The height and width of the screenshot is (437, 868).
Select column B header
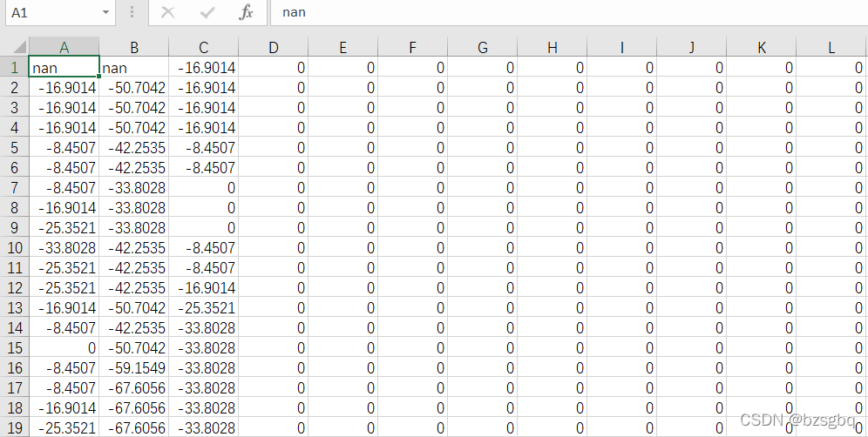tap(134, 47)
